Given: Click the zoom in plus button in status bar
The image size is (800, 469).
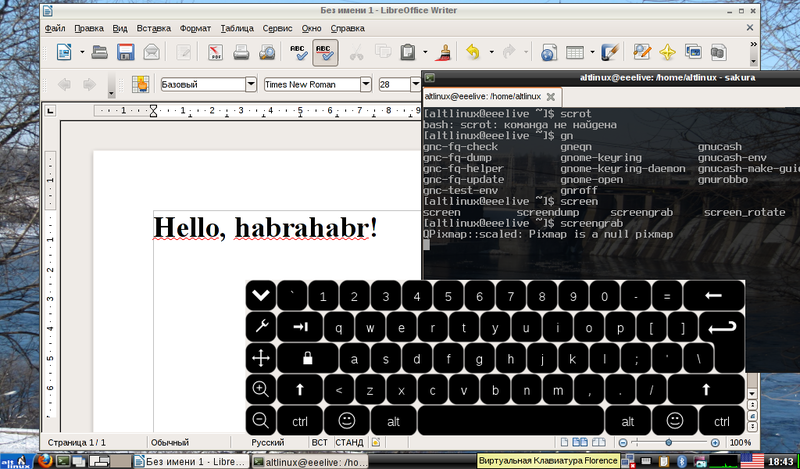Looking at the screenshot, I should point(715,442).
